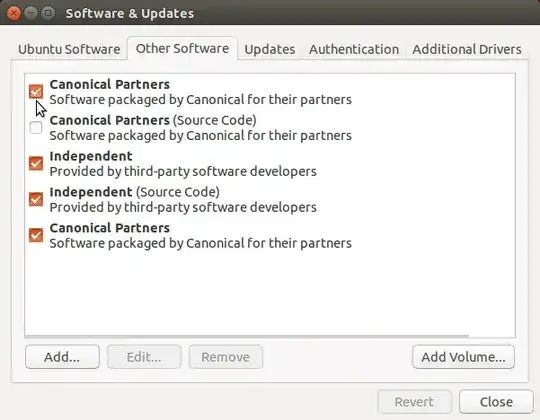Uncheck the first Canonical Partners checkbox
This screenshot has width=540, height=420.
[x=36, y=92]
